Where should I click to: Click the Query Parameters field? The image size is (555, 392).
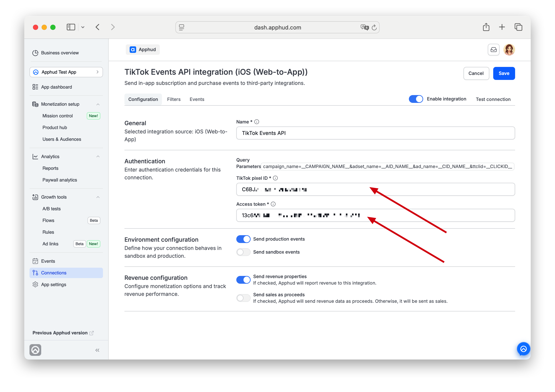coord(387,167)
